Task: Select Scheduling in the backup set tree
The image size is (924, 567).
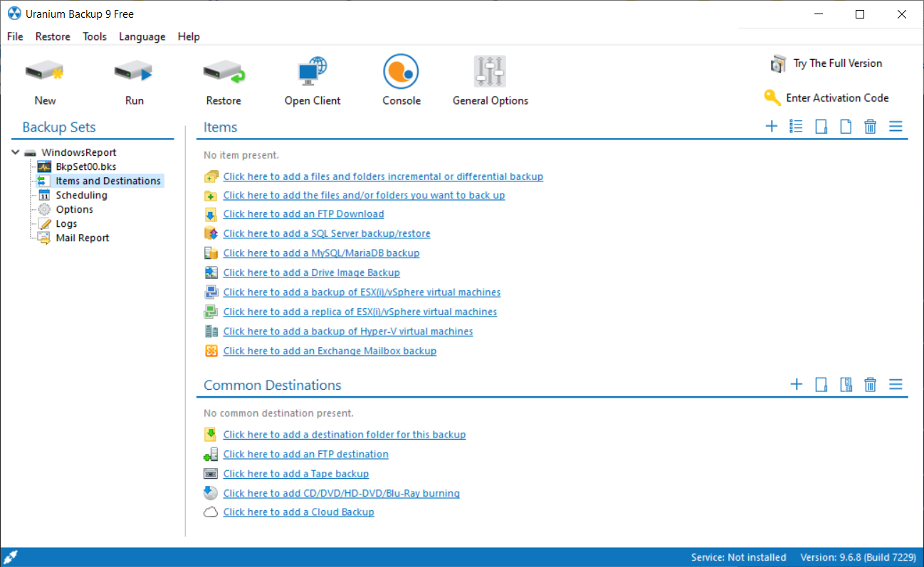Action: click(81, 195)
